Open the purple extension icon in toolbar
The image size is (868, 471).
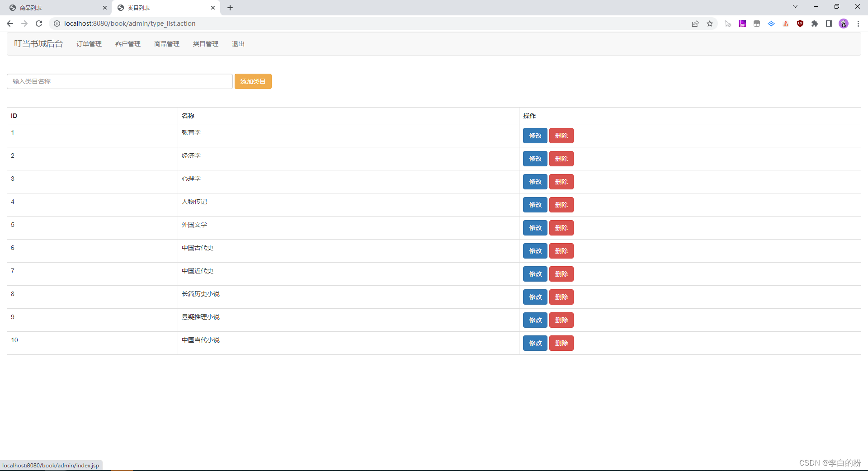tap(742, 24)
